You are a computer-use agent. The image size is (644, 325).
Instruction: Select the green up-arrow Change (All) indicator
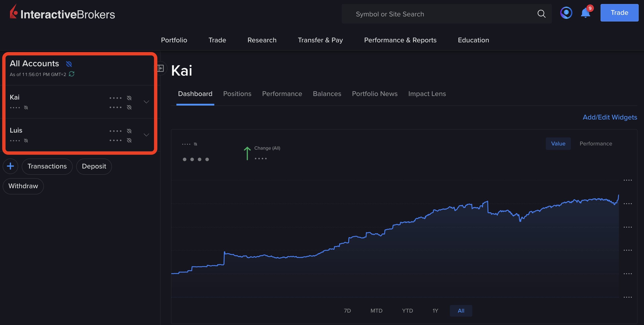coord(247,153)
